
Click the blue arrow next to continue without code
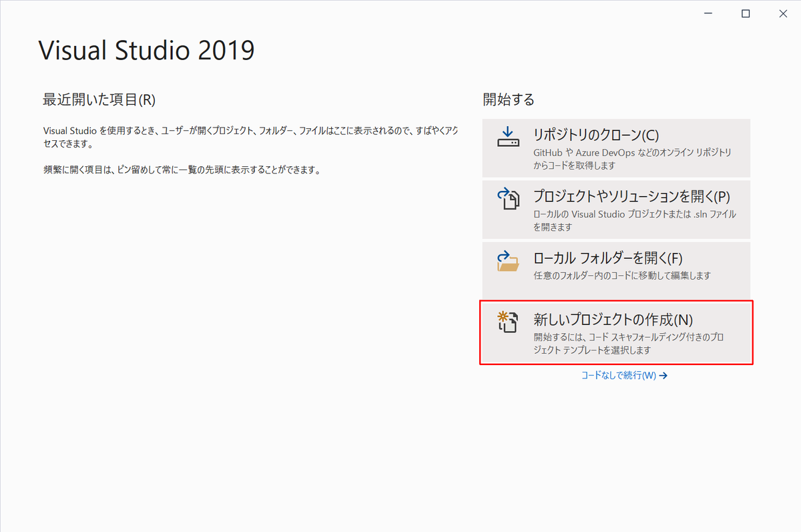[663, 376]
